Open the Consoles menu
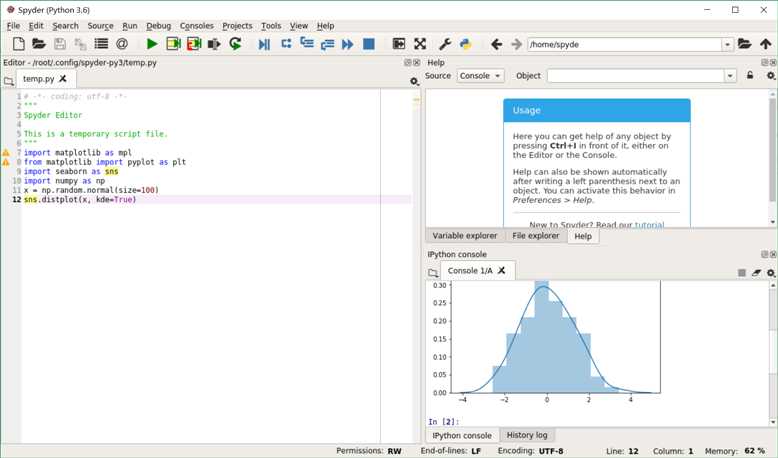This screenshot has width=778, height=458. coord(196,26)
